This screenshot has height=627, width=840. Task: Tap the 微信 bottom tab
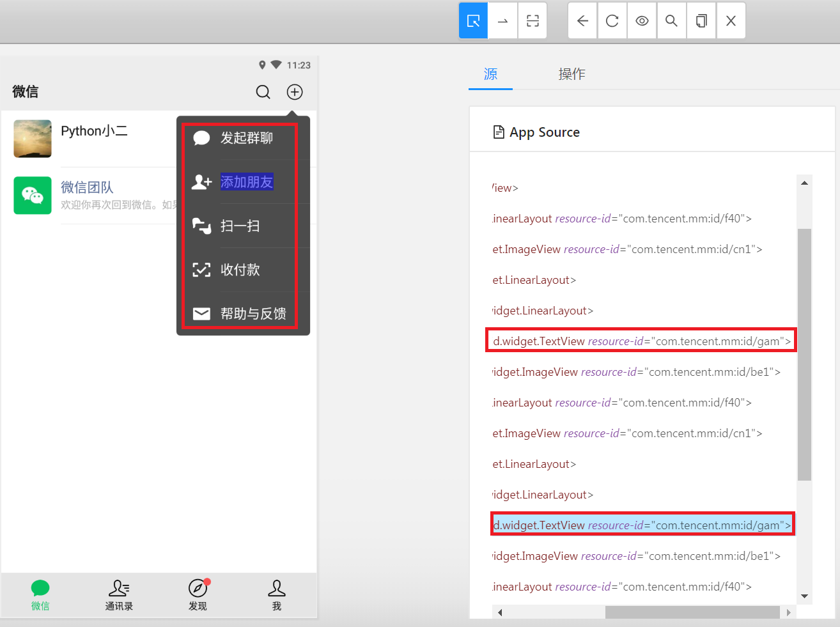coord(40,596)
